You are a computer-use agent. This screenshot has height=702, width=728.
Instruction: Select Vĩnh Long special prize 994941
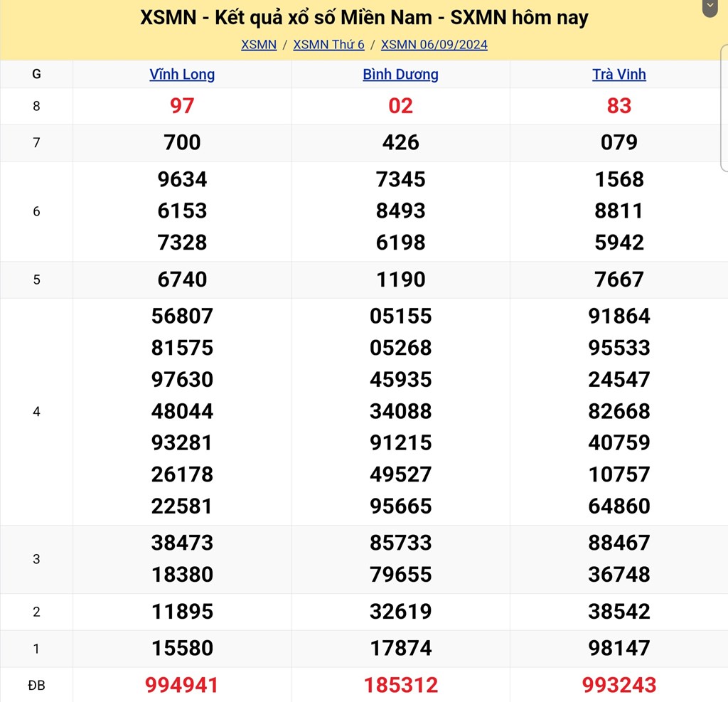pyautogui.click(x=182, y=685)
